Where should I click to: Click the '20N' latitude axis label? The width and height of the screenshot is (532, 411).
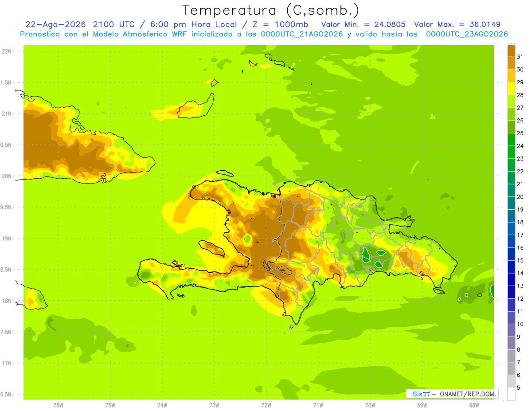point(7,176)
